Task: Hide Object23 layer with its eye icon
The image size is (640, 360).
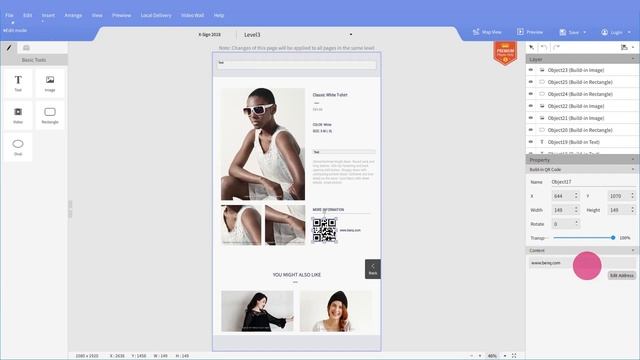Action: [531, 70]
